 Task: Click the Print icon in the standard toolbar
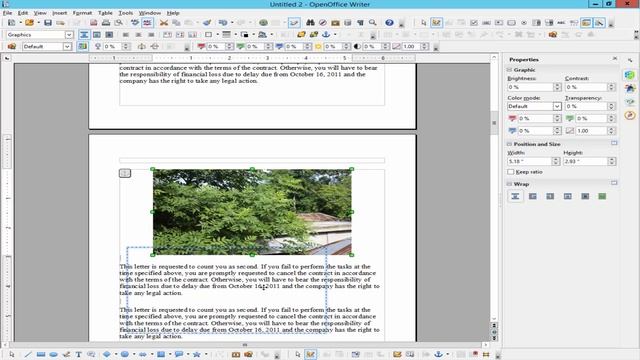point(106,23)
